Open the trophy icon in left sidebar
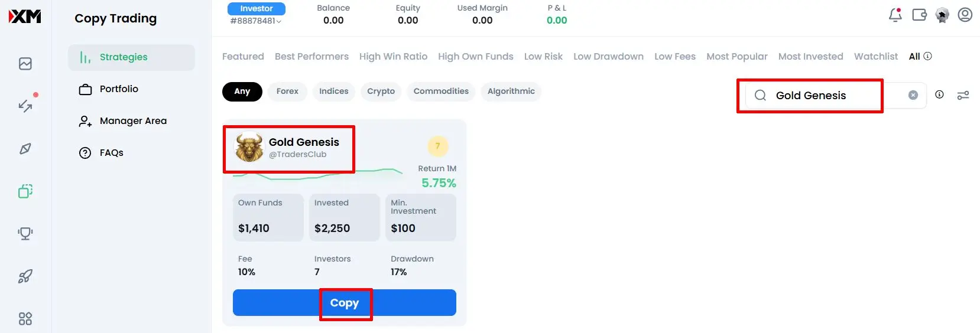980x333 pixels. 25,233
